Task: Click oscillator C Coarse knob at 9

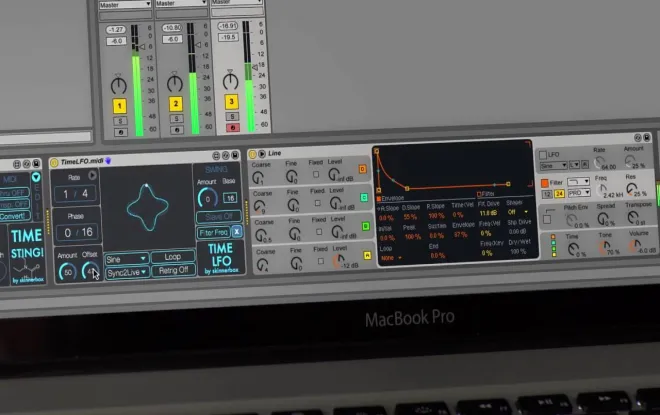Action: (259, 206)
